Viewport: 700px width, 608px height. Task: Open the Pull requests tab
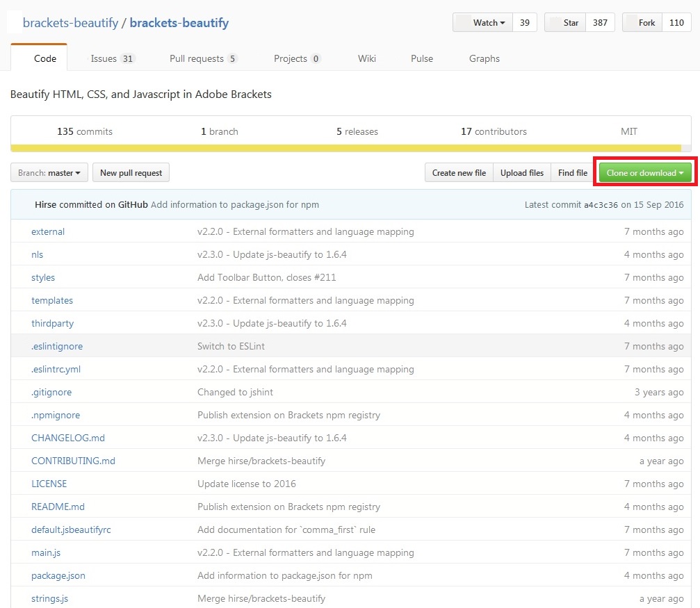(x=204, y=58)
